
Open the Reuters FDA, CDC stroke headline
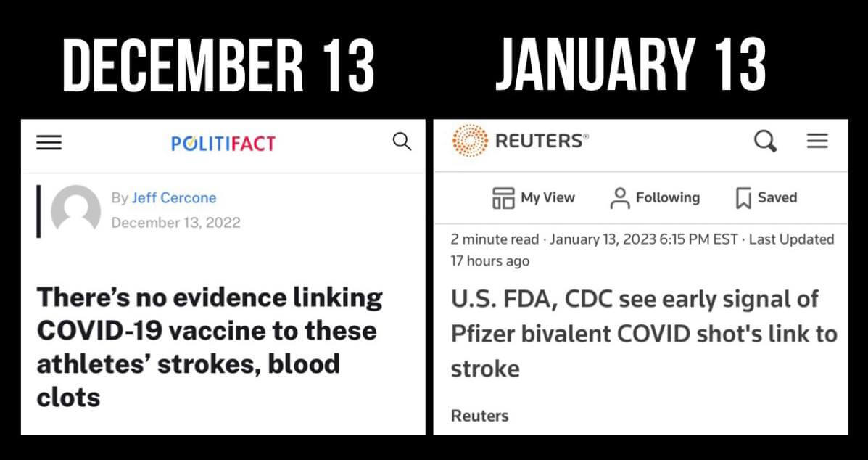644,334
